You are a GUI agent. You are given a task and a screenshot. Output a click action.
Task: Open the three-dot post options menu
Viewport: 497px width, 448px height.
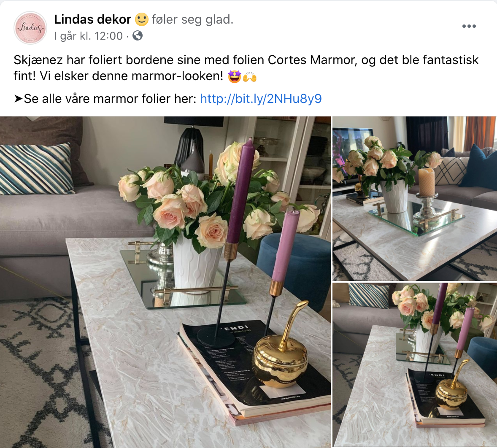click(469, 26)
